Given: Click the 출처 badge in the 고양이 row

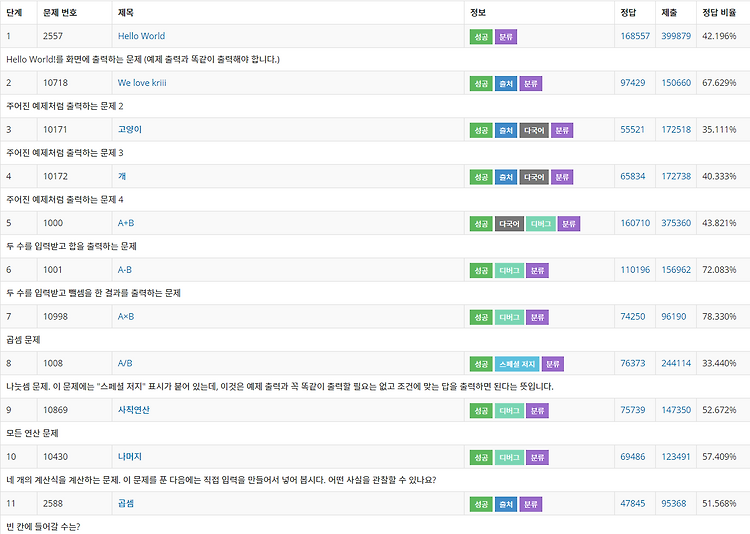Looking at the screenshot, I should click(506, 131).
